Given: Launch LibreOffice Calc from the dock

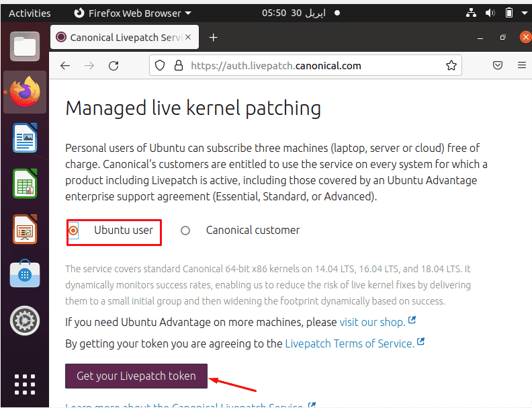Looking at the screenshot, I should 25,183.
